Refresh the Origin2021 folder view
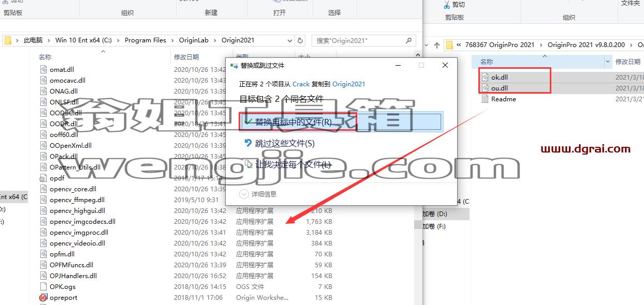644x305 pixels. (300, 40)
